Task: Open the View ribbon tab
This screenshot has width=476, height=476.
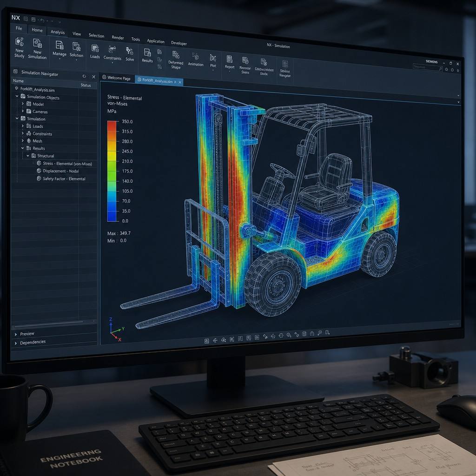Action: point(77,33)
